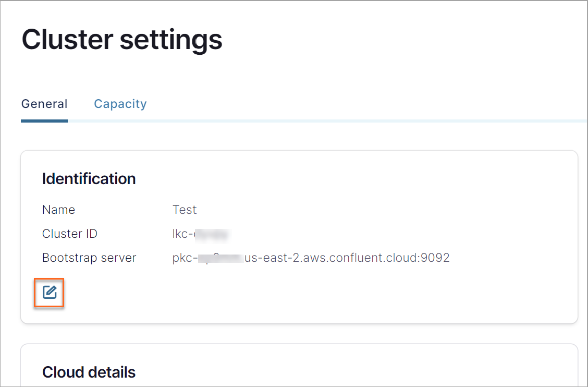The width and height of the screenshot is (588, 387).
Task: Click the blue Capacity link
Action: click(x=120, y=104)
